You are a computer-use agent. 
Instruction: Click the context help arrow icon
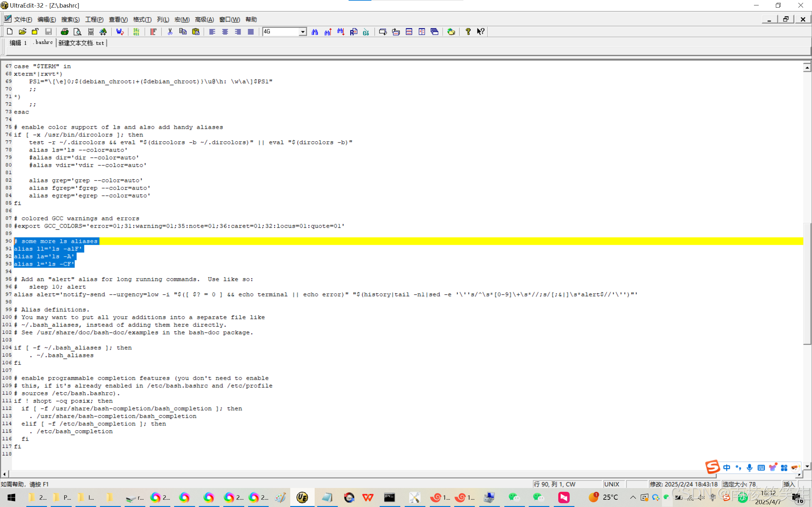coord(481,31)
